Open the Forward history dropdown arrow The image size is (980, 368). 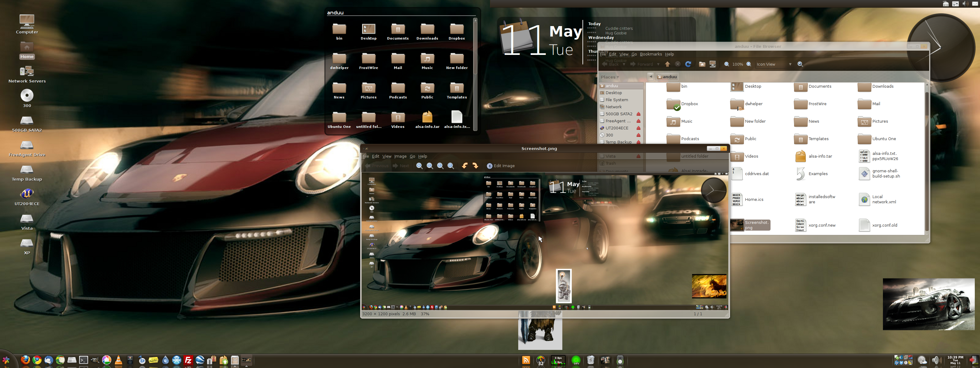(658, 64)
